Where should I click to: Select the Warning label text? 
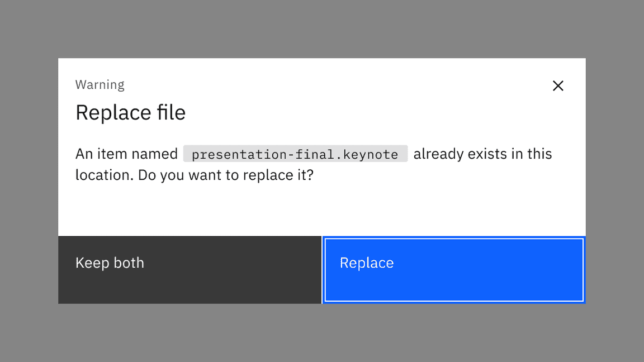click(100, 84)
